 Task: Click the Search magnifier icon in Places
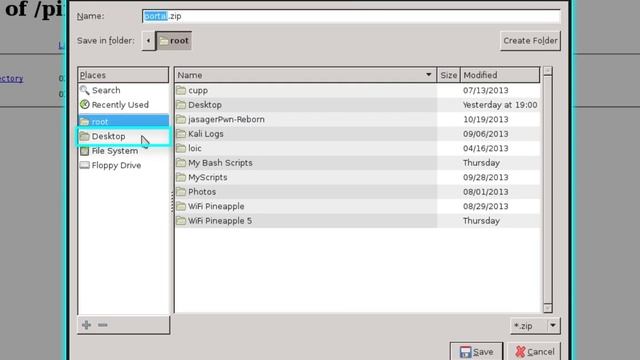click(84, 90)
